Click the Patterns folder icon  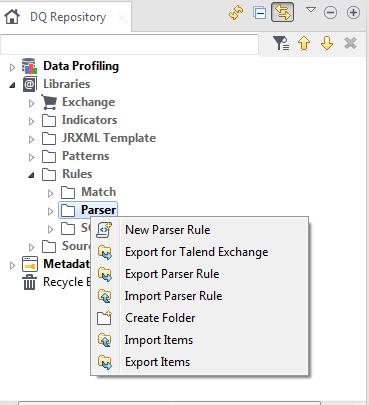[49, 157]
